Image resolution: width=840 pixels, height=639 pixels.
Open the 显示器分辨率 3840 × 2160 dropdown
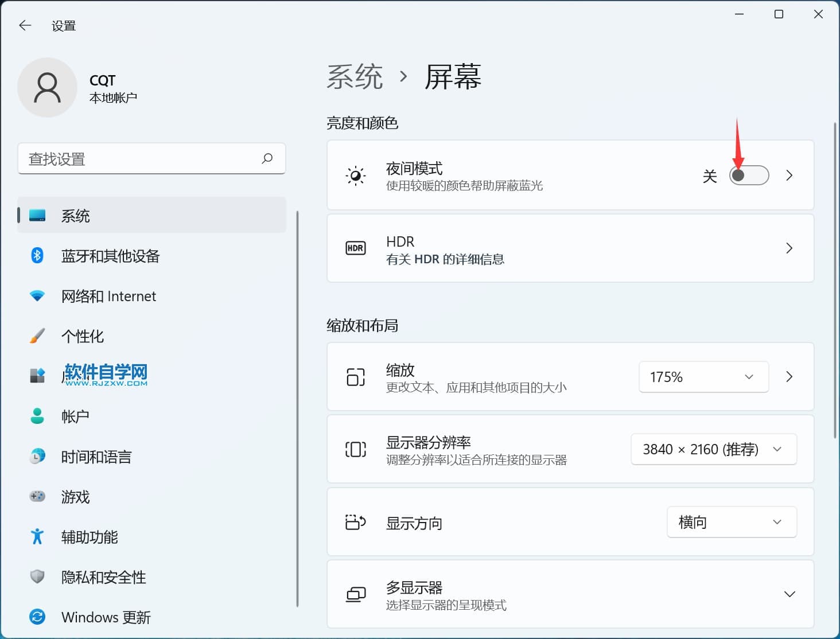click(x=713, y=449)
